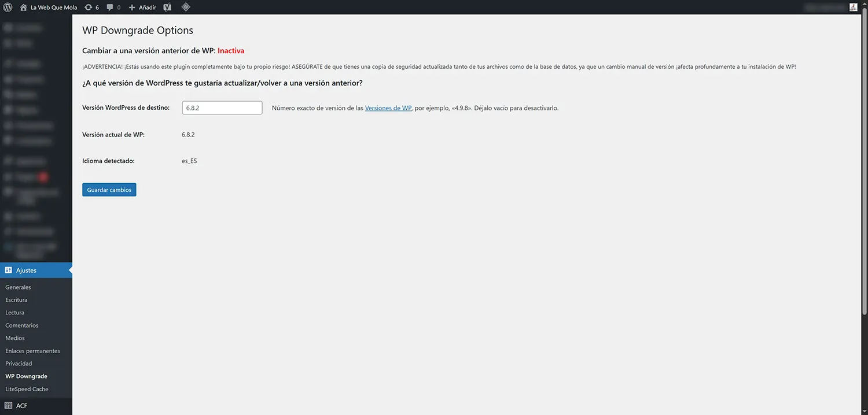Open the Versiones de WP link
This screenshot has height=415, width=868.
tap(388, 108)
